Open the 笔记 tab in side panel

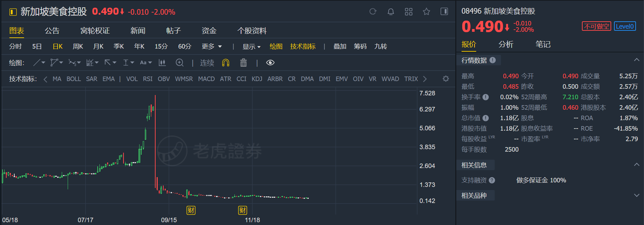[x=543, y=44]
